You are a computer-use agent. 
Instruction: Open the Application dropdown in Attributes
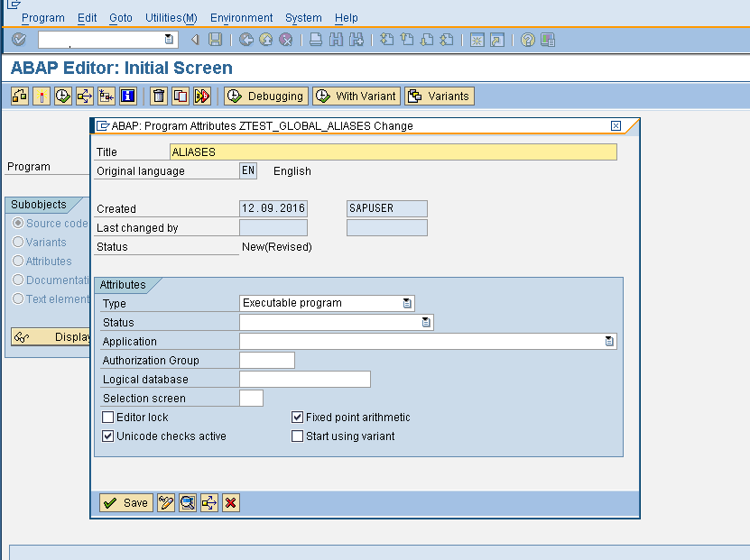point(609,341)
